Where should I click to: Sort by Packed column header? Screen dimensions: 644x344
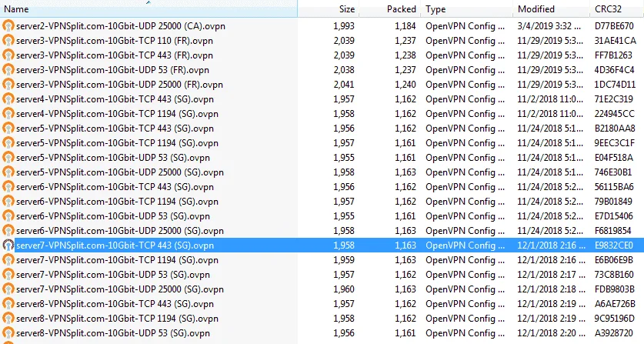pyautogui.click(x=390, y=8)
